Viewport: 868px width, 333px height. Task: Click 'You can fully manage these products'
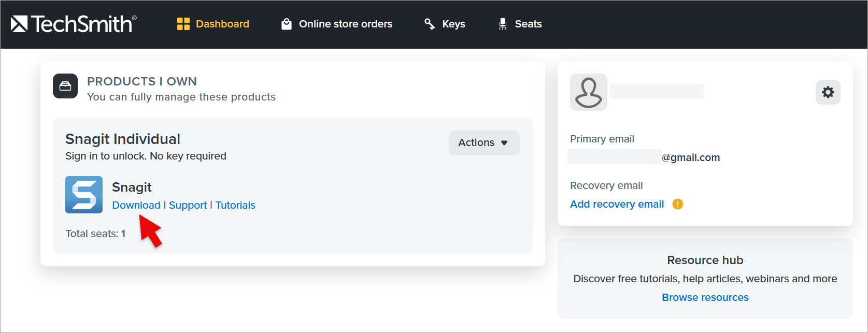(x=181, y=97)
